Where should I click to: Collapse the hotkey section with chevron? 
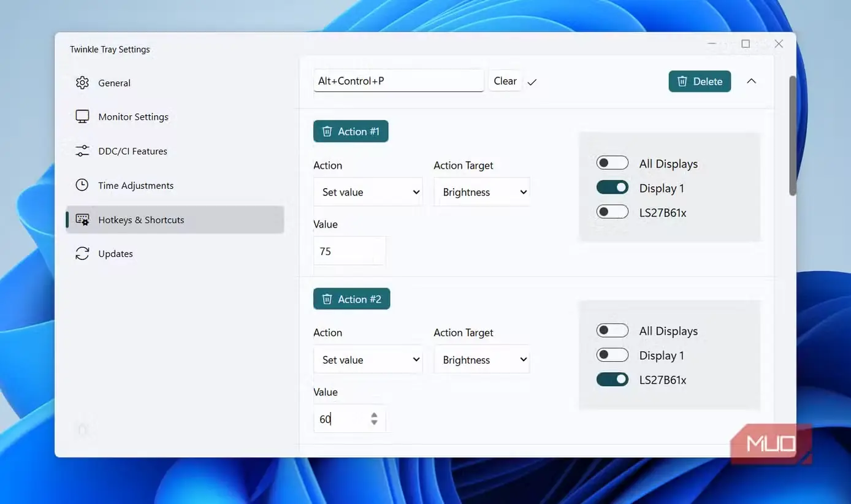[x=751, y=81]
